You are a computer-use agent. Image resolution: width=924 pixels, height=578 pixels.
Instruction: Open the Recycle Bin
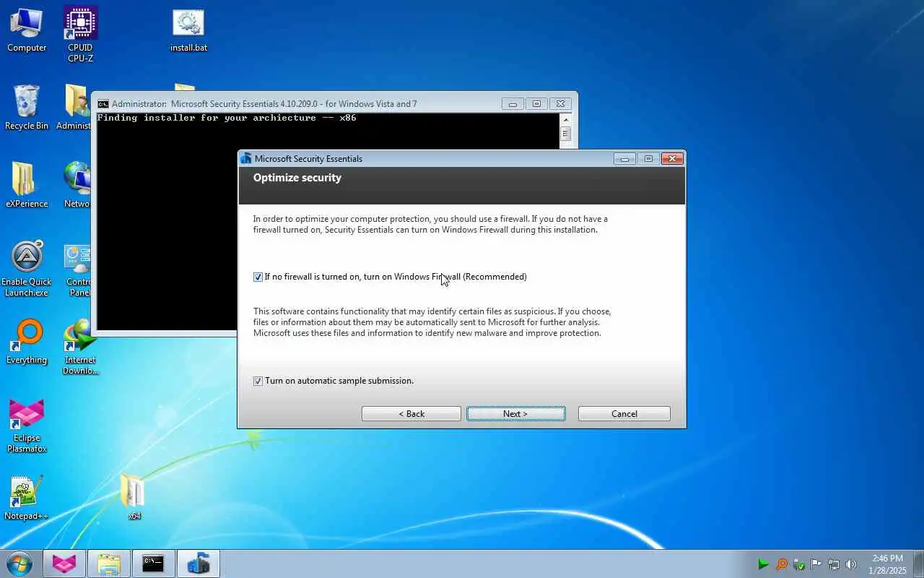(27, 108)
